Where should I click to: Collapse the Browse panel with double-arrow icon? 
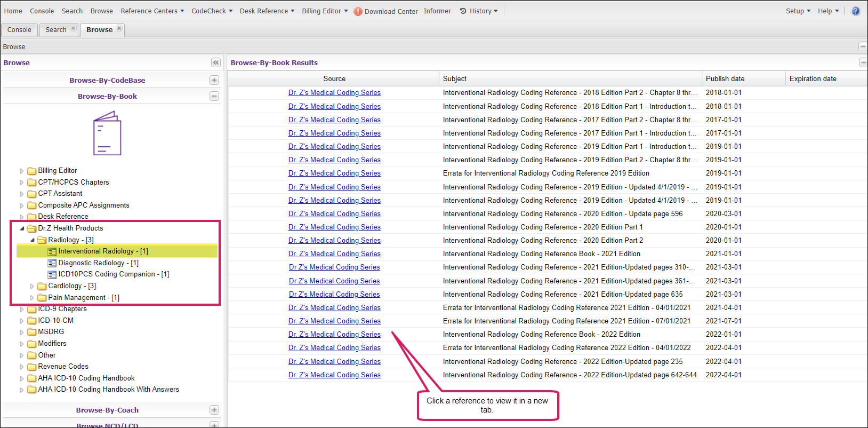215,62
